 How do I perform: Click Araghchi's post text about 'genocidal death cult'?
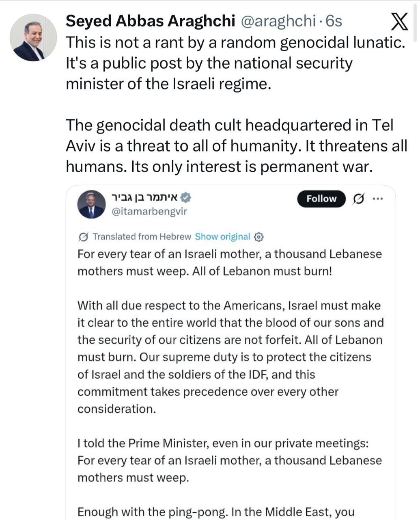point(236,146)
